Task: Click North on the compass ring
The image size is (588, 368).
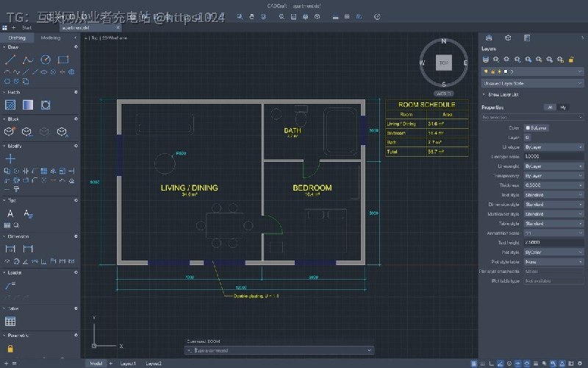Action: (444, 41)
